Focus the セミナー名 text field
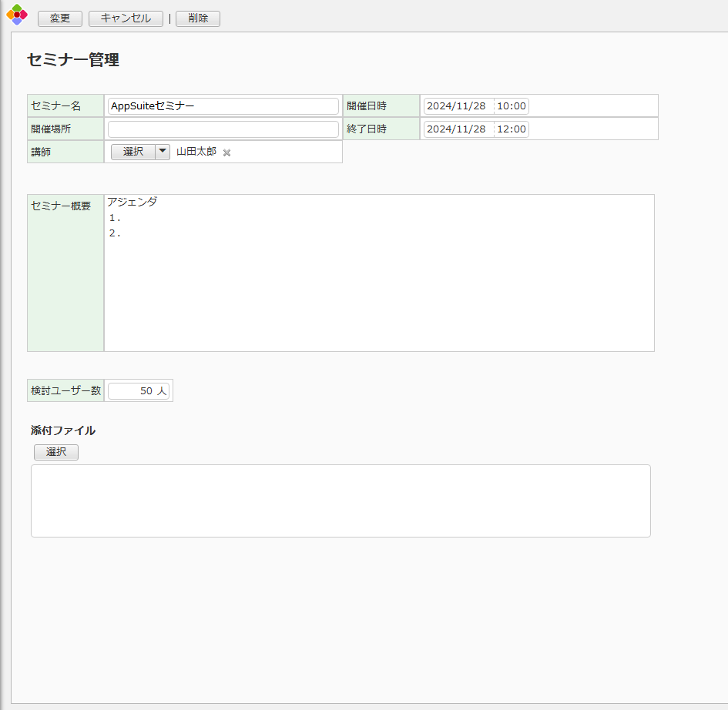 pos(223,106)
